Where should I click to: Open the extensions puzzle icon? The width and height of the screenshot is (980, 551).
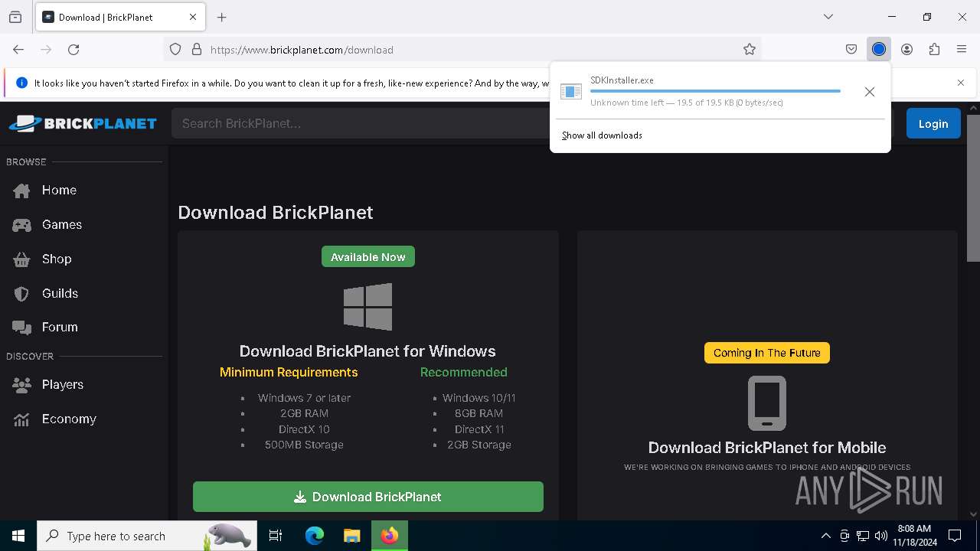coord(934,49)
